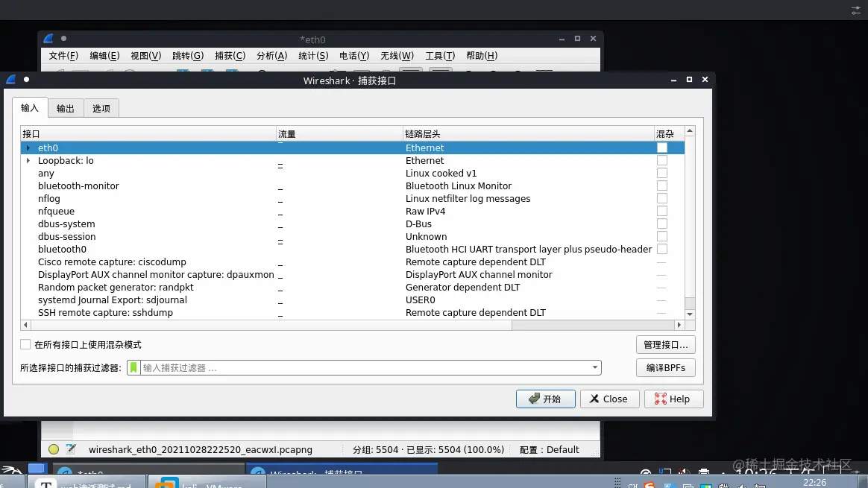Viewport: 868px width, 488px height.
Task: Toggle promiscuous checkbox for bluetooth0
Action: point(662,250)
